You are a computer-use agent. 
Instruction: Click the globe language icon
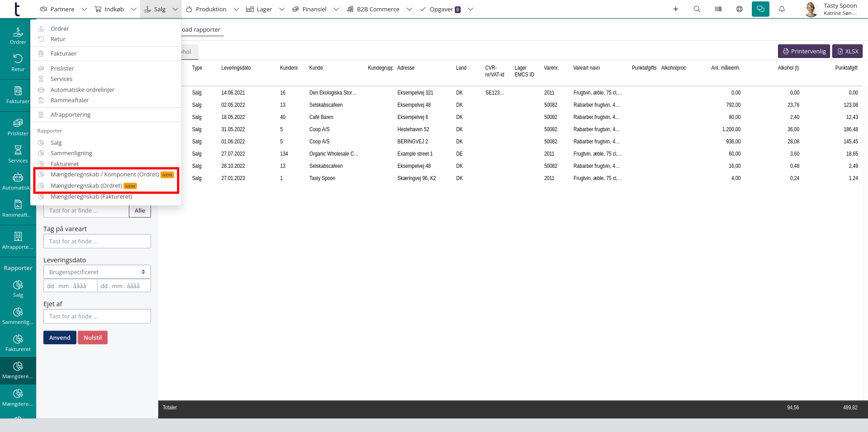pyautogui.click(x=739, y=9)
